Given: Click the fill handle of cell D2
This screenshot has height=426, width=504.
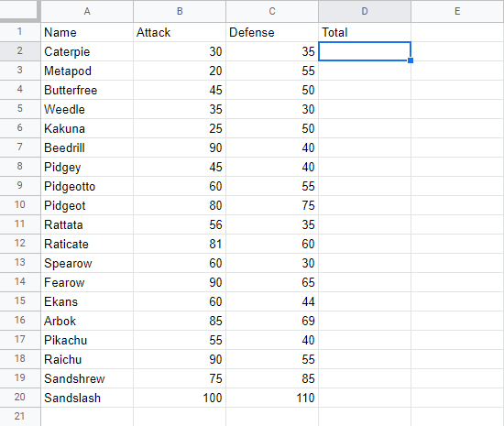Looking at the screenshot, I should 411,60.
